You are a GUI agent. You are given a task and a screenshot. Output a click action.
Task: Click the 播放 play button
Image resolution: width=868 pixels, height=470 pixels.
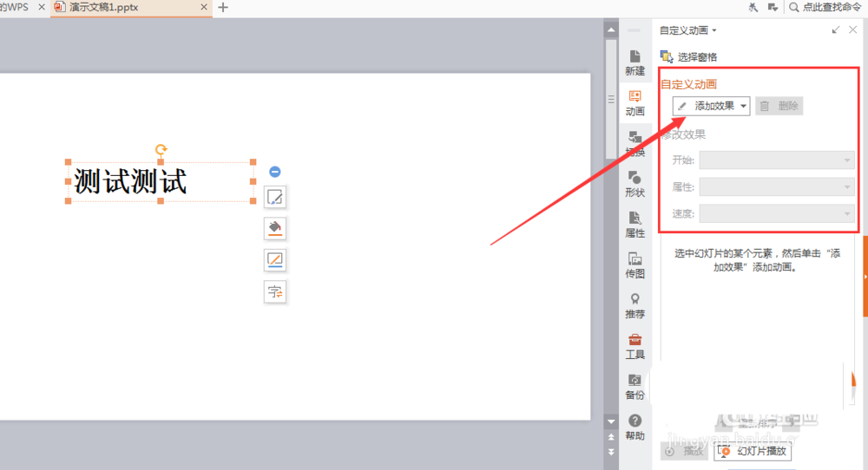tap(685, 451)
